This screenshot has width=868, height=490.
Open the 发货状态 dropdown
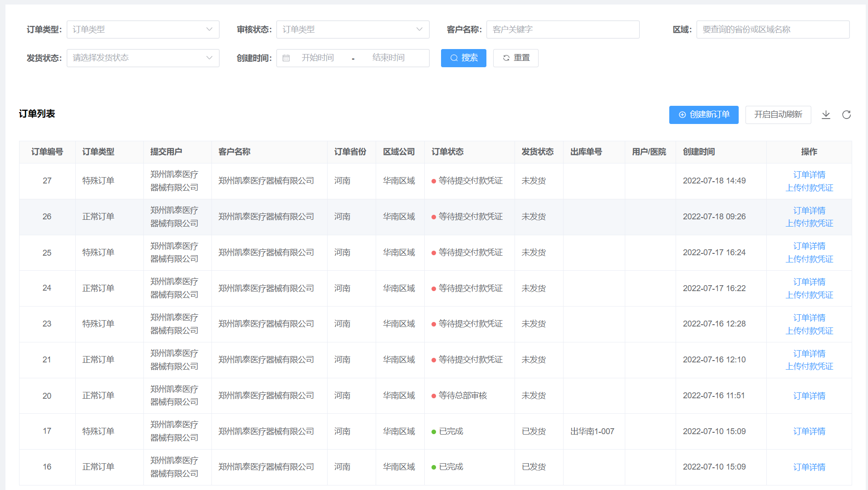(143, 58)
